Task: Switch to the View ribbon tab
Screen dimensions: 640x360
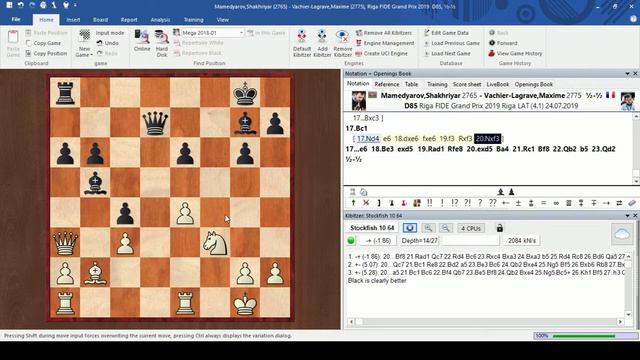Action: tap(222, 20)
